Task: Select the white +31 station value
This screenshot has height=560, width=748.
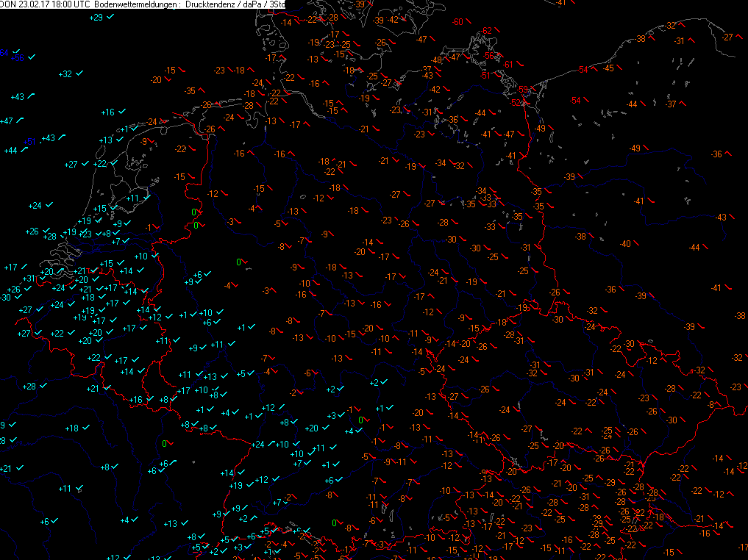Action: click(x=29, y=278)
